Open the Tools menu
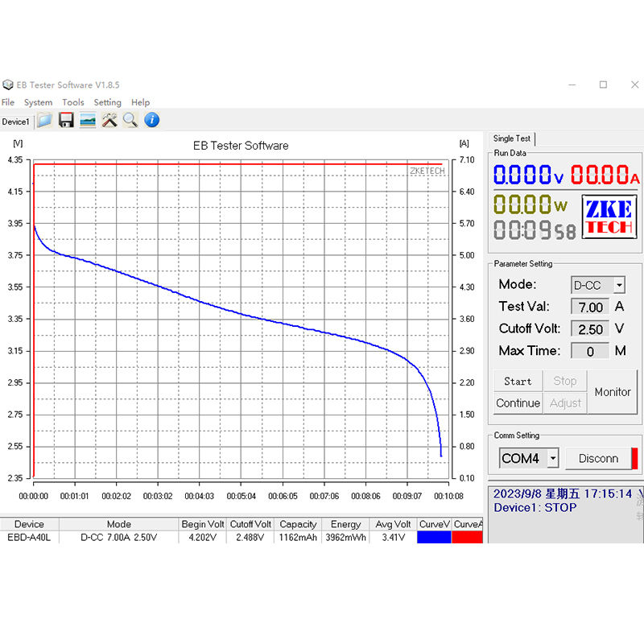Screen dimensions: 644x644 point(73,102)
